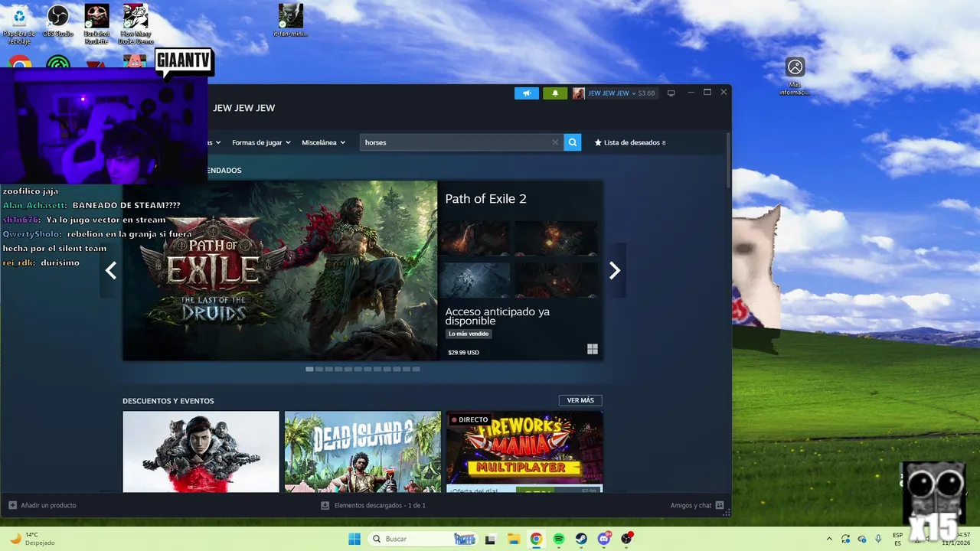View the first Path of Exile 2 screenshot thumbnail
The image size is (980, 551).
pyautogui.click(x=474, y=239)
